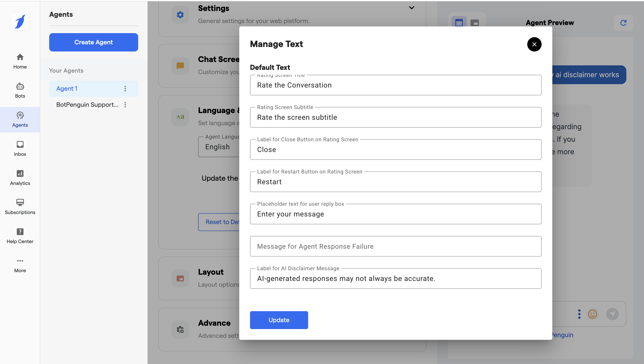The height and width of the screenshot is (364, 644).
Task: Open the Inbox from sidebar
Action: click(20, 148)
